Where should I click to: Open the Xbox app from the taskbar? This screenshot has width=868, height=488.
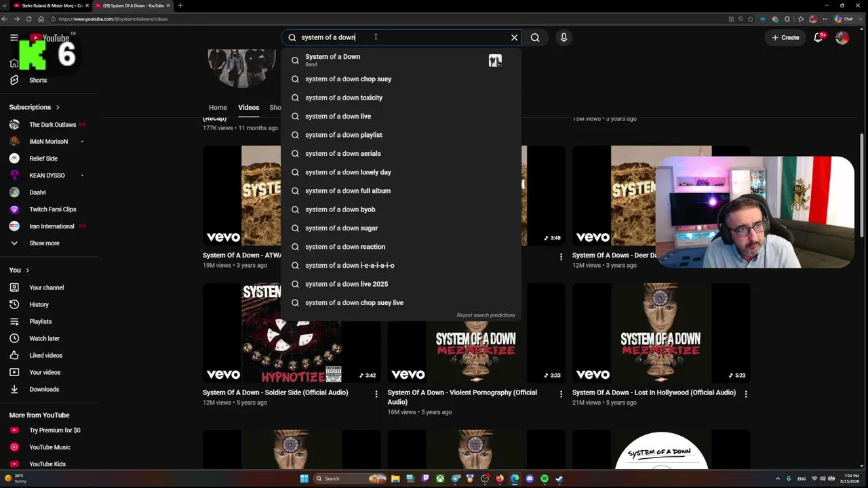click(440, 479)
